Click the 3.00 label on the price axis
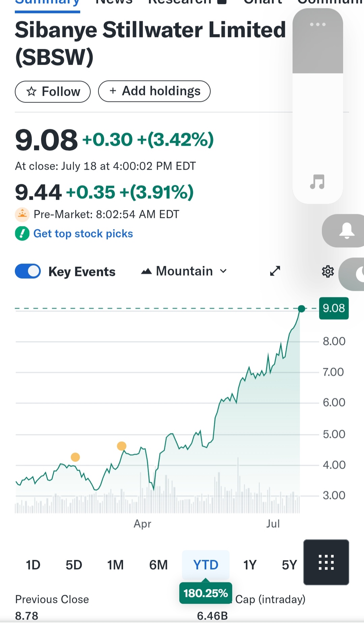364x626 pixels. (x=334, y=495)
